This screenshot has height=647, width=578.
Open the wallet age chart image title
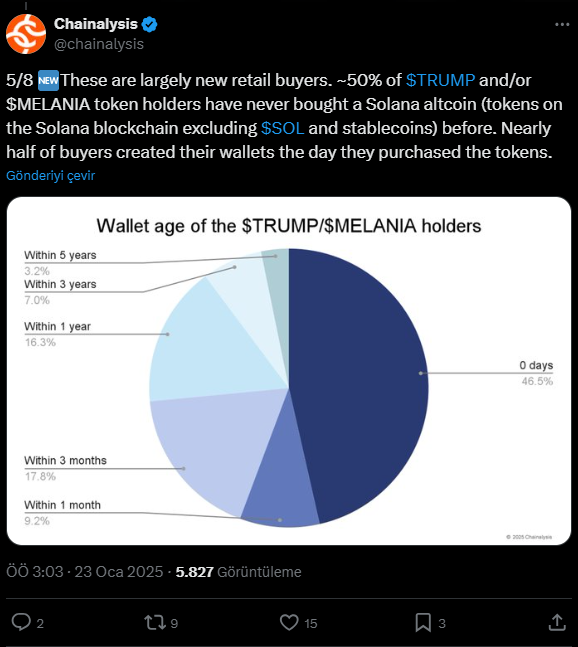click(x=289, y=226)
